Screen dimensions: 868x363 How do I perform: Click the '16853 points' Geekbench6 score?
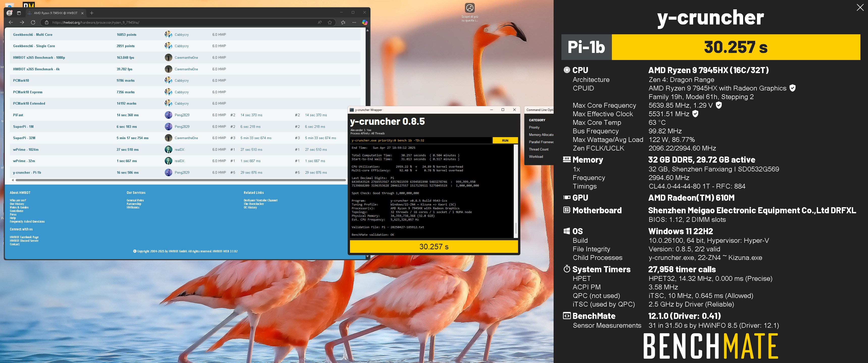tap(126, 34)
